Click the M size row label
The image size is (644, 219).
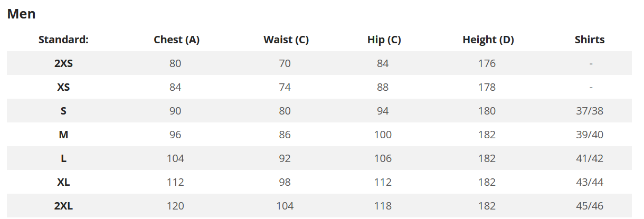coord(63,135)
